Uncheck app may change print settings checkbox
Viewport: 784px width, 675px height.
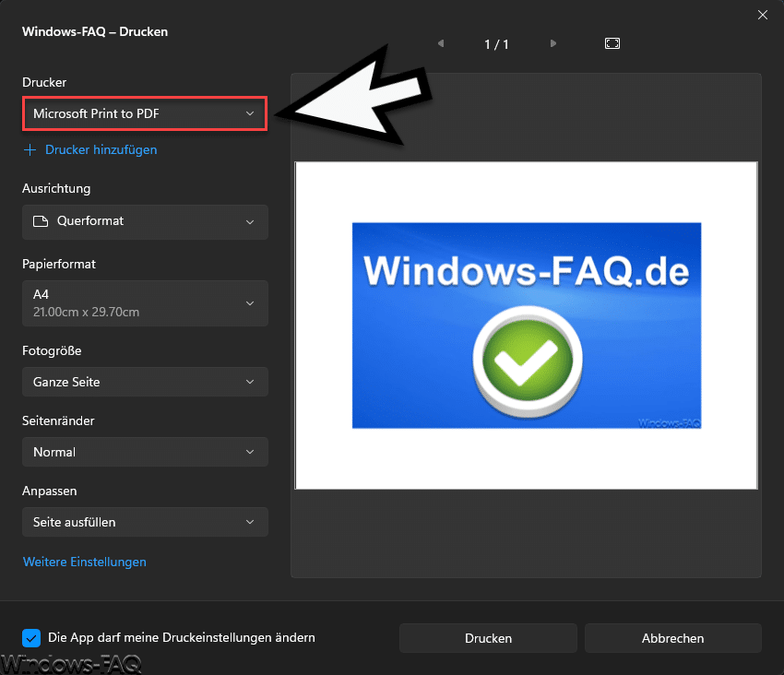click(x=31, y=638)
